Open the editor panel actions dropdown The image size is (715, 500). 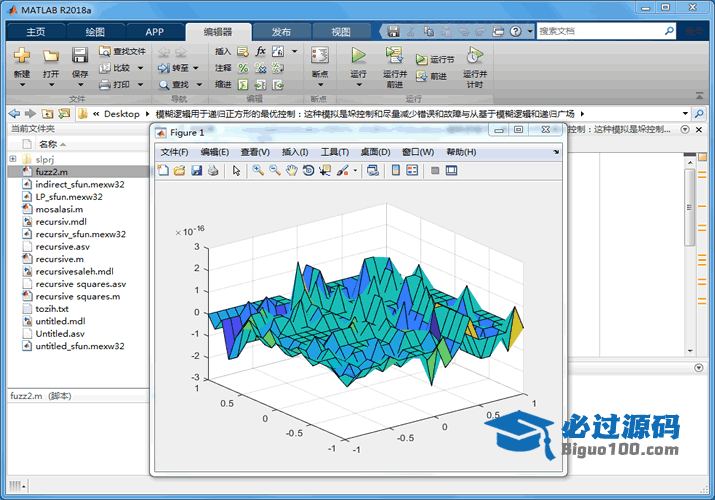[685, 129]
